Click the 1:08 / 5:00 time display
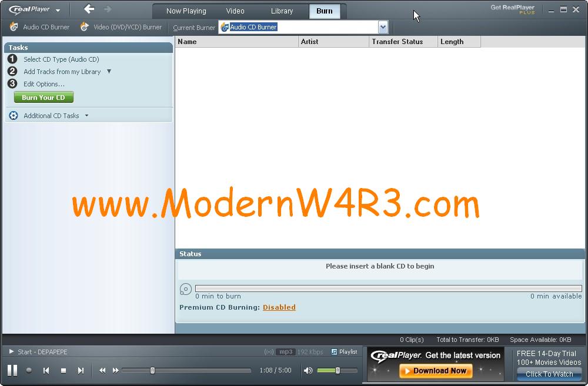The width and height of the screenshot is (588, 386). pyautogui.click(x=275, y=370)
